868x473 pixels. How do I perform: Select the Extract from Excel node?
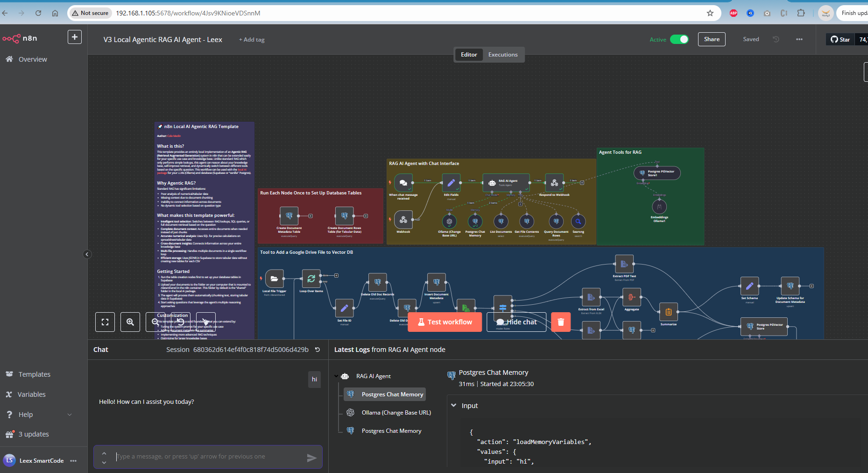(591, 297)
